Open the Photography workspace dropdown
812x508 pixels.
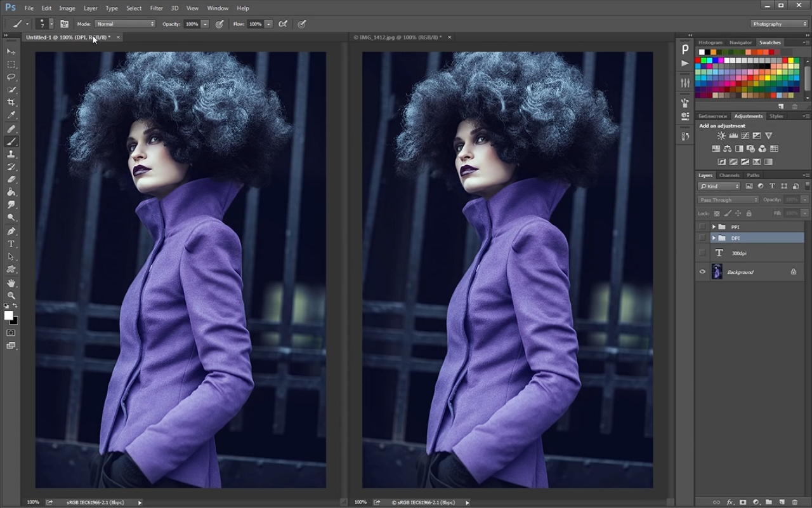[x=779, y=24]
